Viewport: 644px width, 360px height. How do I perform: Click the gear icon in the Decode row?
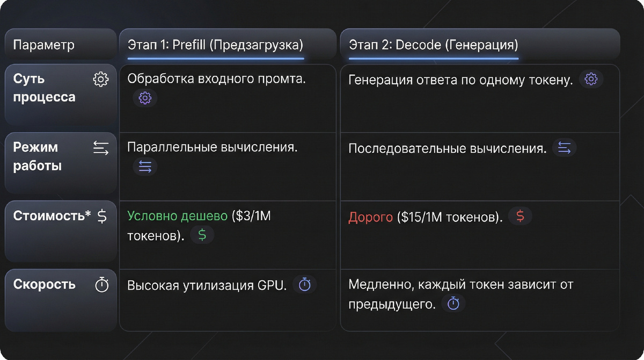click(591, 79)
